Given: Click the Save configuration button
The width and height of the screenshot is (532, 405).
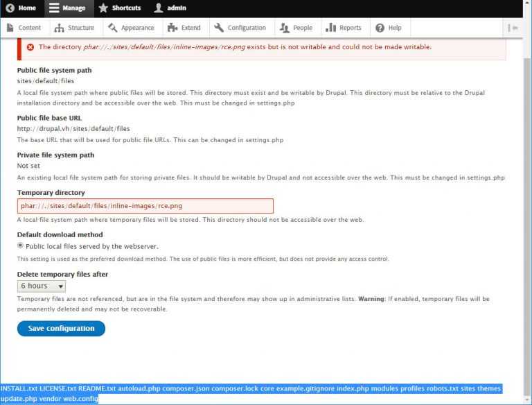Looking at the screenshot, I should click(61, 329).
